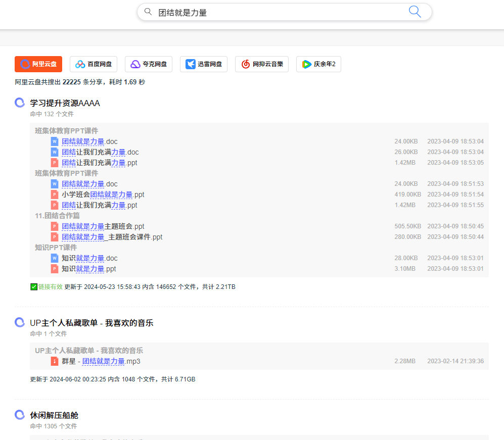Switch to the 夸克网盘 tab
Screen dimensions: 504x440
(x=149, y=64)
